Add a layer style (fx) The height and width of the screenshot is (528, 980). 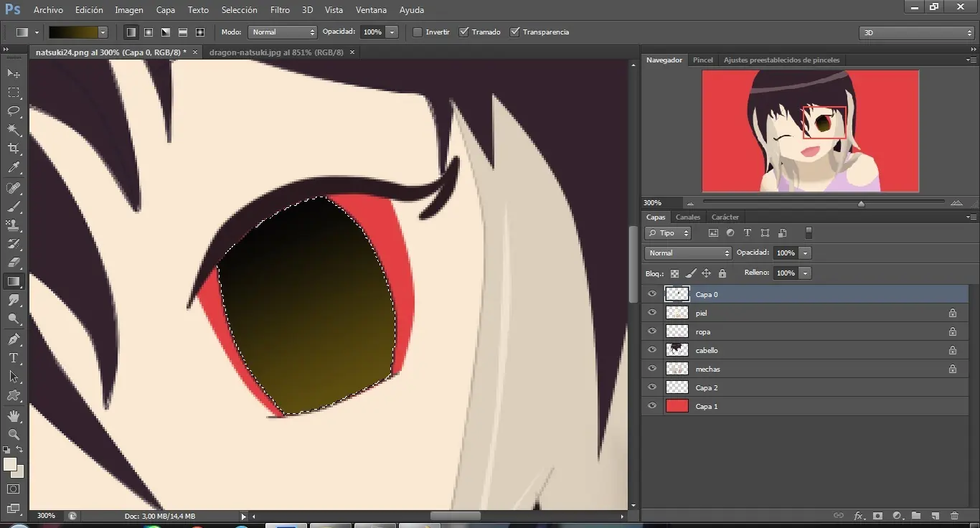point(859,515)
